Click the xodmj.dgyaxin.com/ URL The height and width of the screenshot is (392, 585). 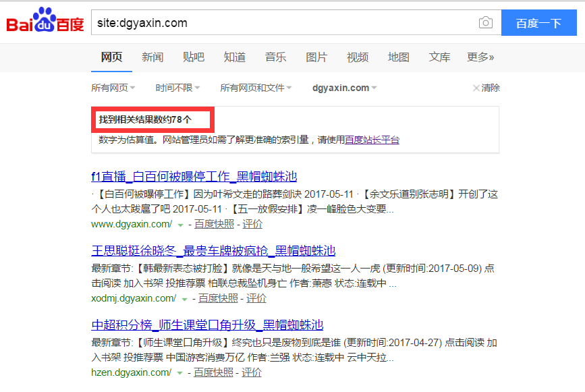click(134, 298)
